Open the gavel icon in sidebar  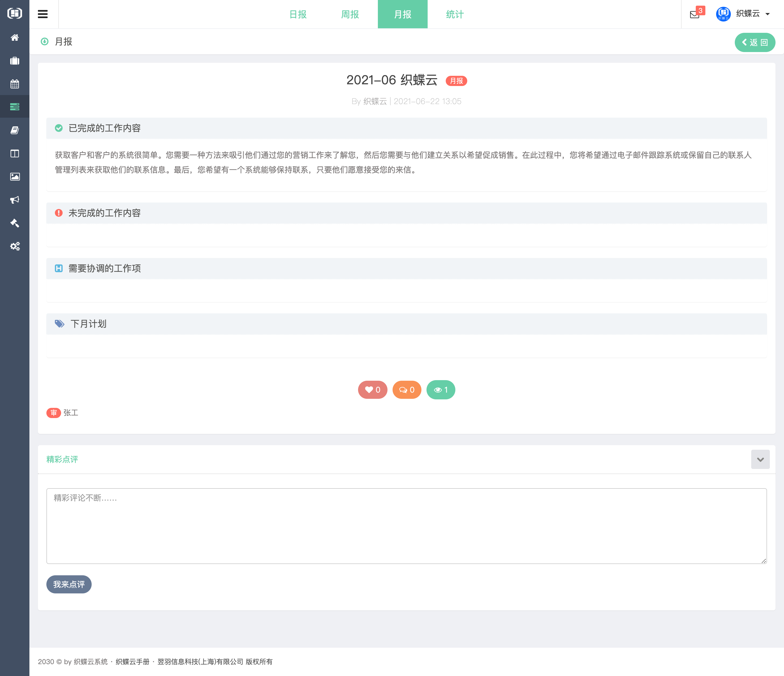click(x=15, y=223)
